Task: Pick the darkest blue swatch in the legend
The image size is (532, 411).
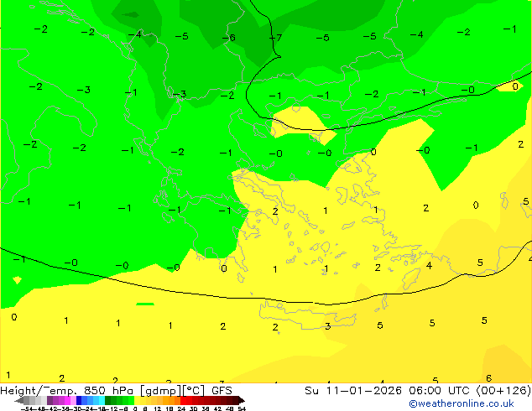Action: click(79, 400)
